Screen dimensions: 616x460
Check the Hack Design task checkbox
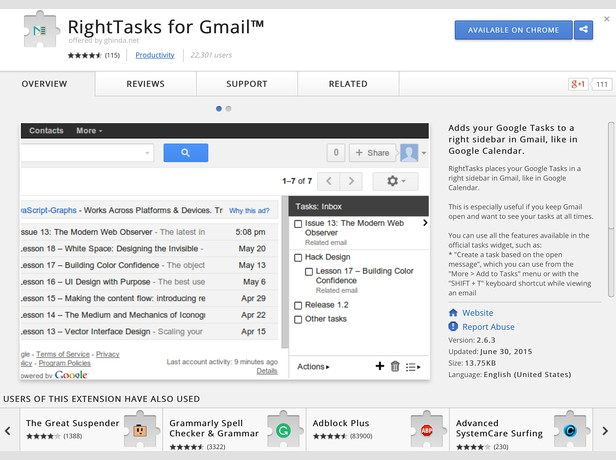pos(298,258)
